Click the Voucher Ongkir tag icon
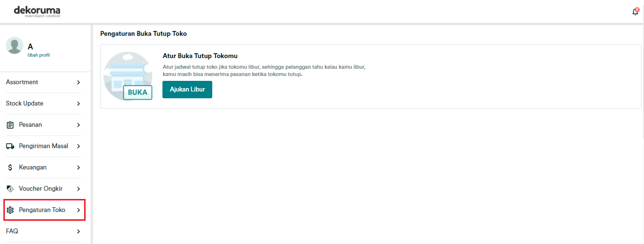Image resolution: width=644 pixels, height=244 pixels. (10, 189)
